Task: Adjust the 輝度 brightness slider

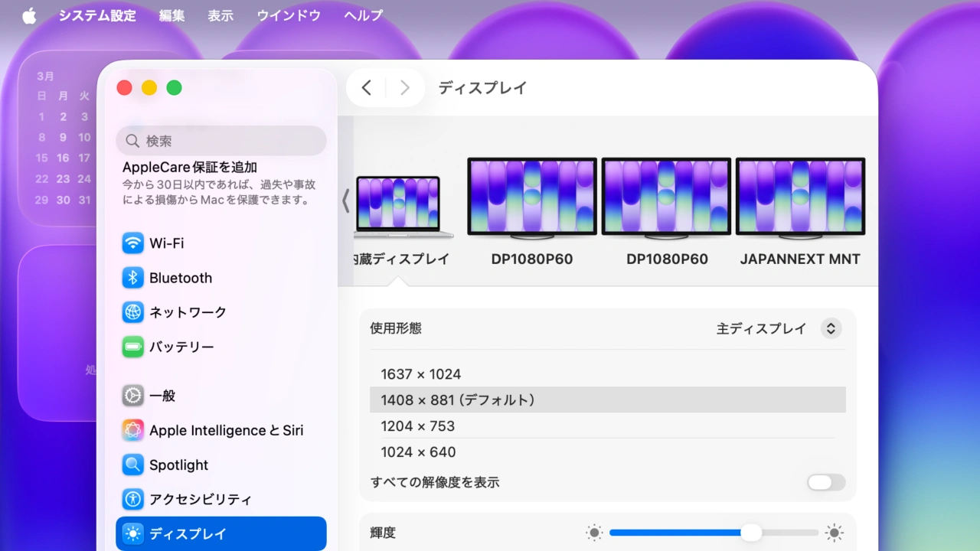Action: point(751,532)
